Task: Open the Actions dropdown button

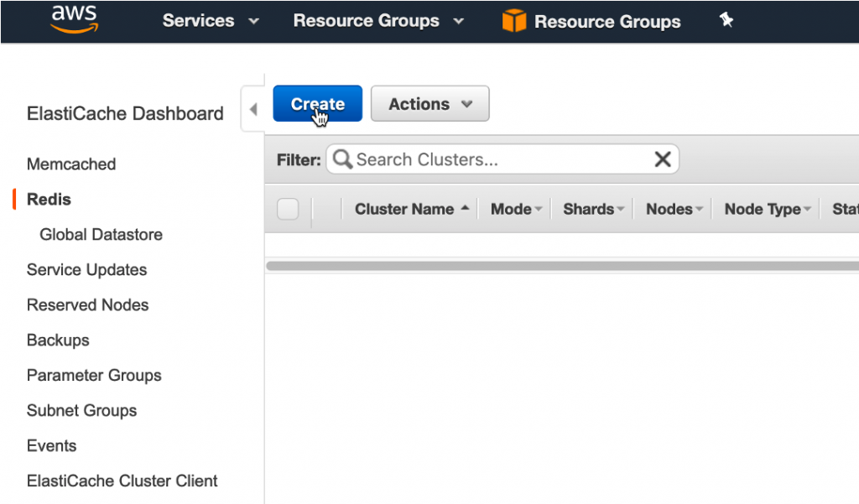Action: point(429,104)
